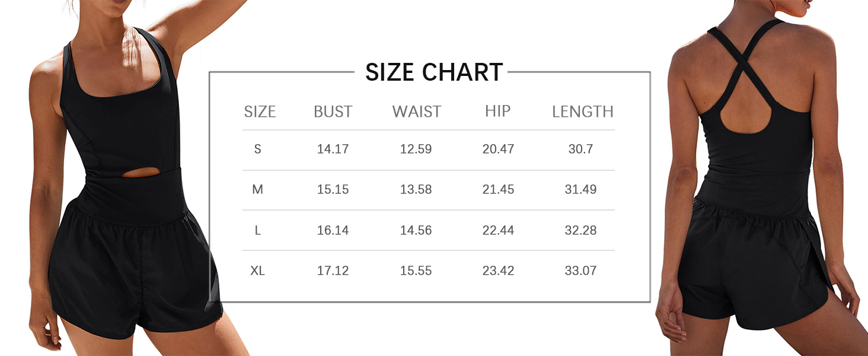The height and width of the screenshot is (356, 868).
Task: Click the LENGTH column header
Action: coord(582,112)
